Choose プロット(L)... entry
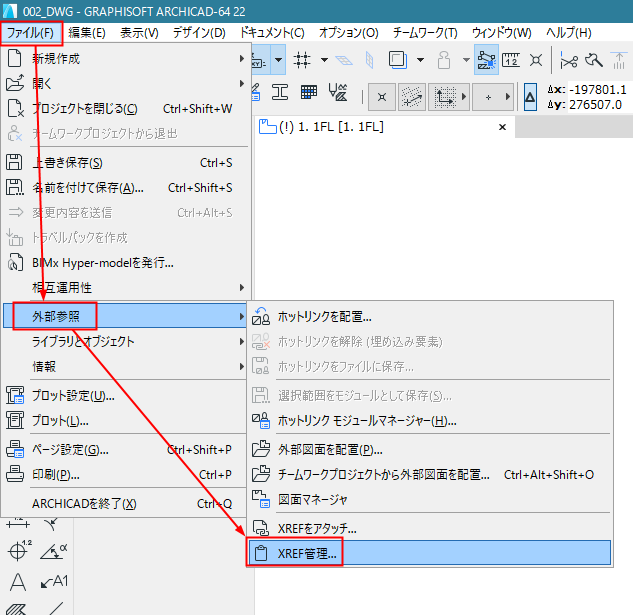 pos(126,421)
